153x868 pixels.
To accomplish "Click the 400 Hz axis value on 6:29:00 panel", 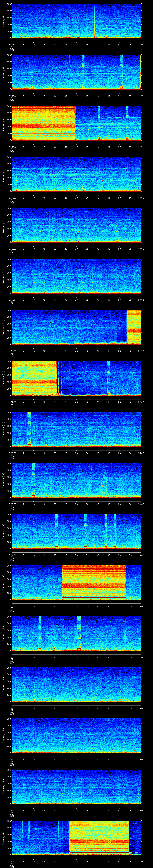I will pyautogui.click(x=9, y=790).
